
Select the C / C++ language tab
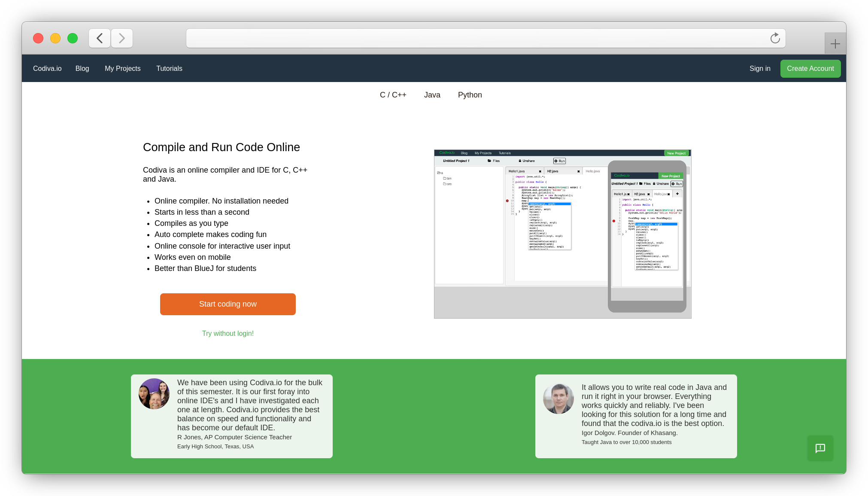(393, 95)
